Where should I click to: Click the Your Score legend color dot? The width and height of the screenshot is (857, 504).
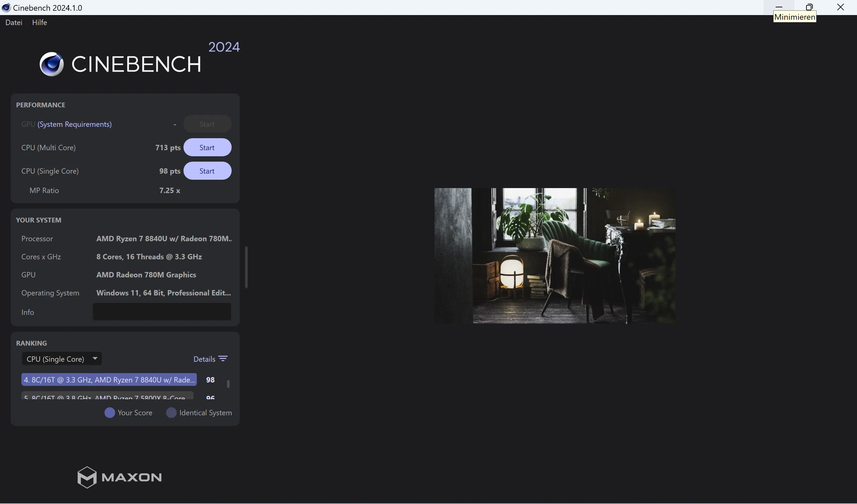(109, 413)
